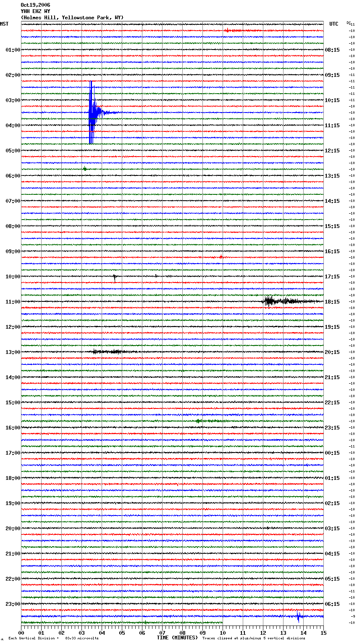Select the 04:00 MST time label
This screenshot has width=357, height=644.
pyautogui.click(x=13, y=126)
